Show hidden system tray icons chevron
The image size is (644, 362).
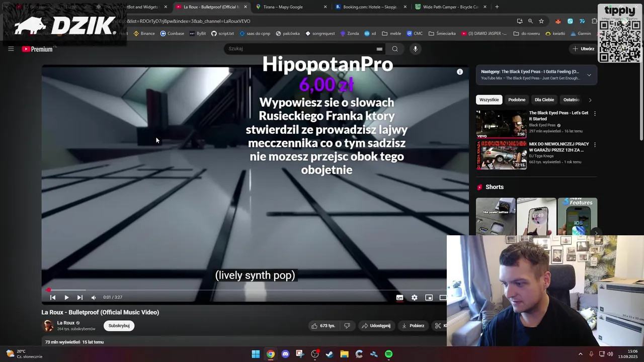[580, 354]
